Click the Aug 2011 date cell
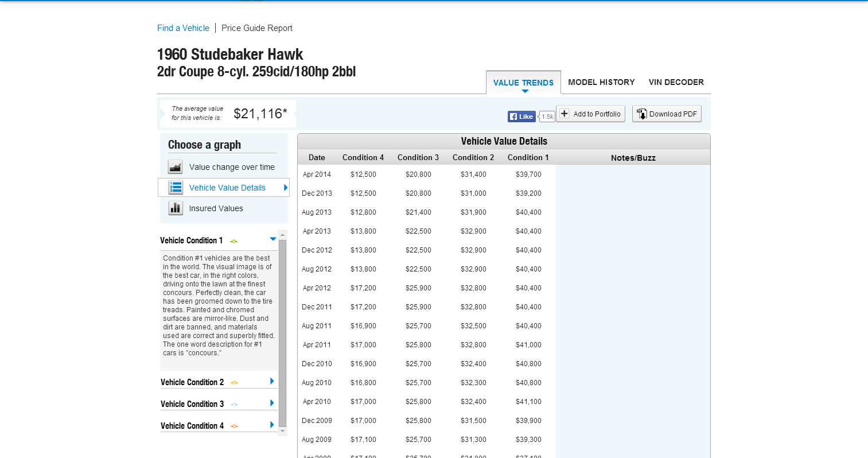This screenshot has height=458, width=868. (317, 326)
